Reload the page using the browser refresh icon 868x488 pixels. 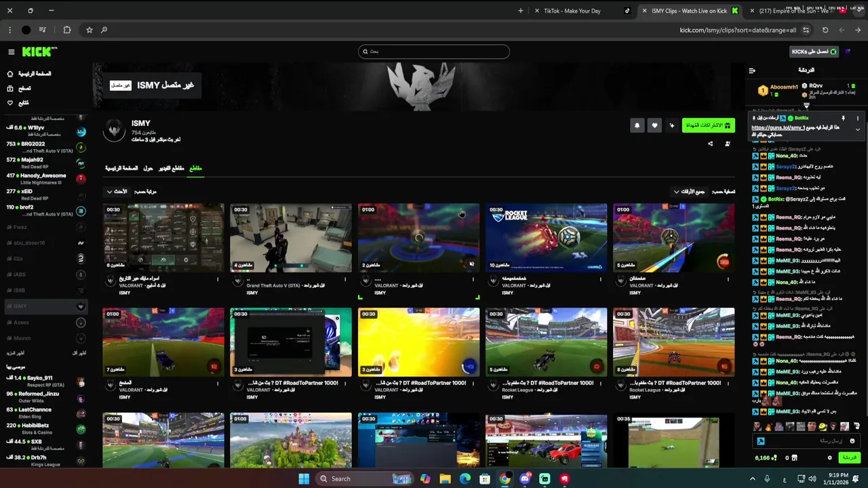[x=825, y=30]
